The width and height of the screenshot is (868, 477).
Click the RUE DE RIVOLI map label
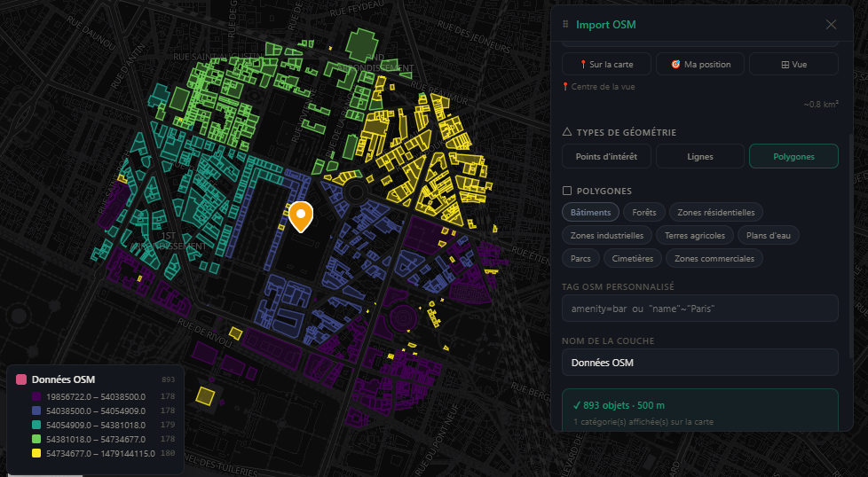(205, 332)
